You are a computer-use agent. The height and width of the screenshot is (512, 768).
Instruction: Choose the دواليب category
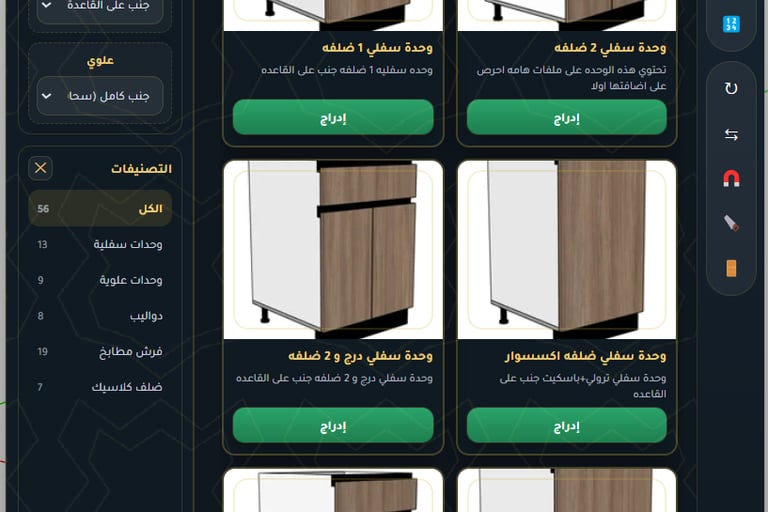[100, 316]
